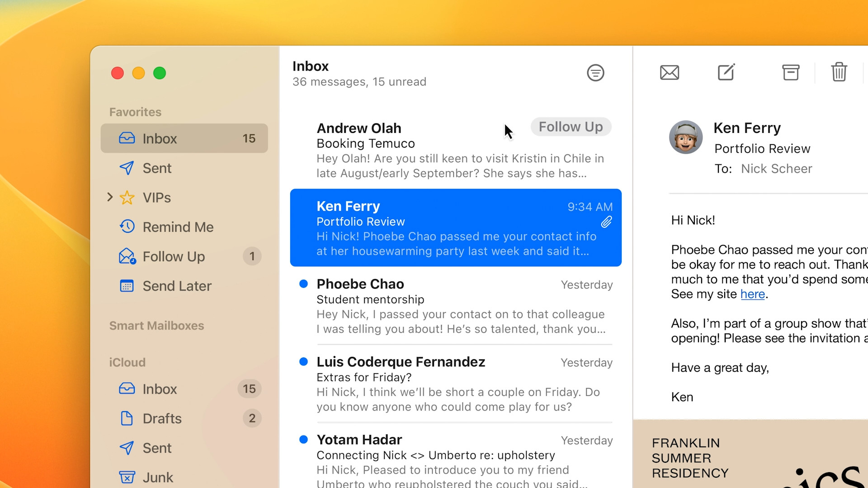Viewport: 868px width, 488px height.
Task: Compose a new message
Action: 725,72
